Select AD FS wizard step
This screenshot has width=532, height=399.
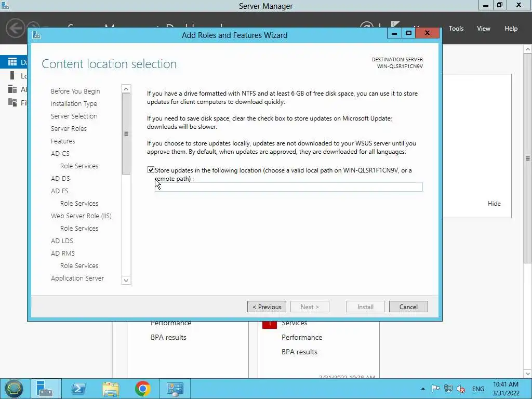click(x=60, y=191)
